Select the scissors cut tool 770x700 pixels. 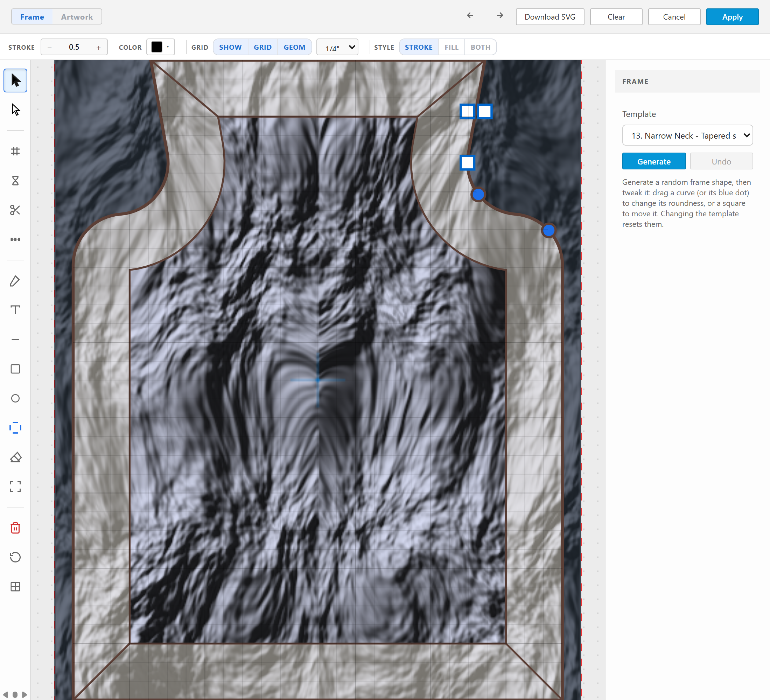[x=15, y=210]
